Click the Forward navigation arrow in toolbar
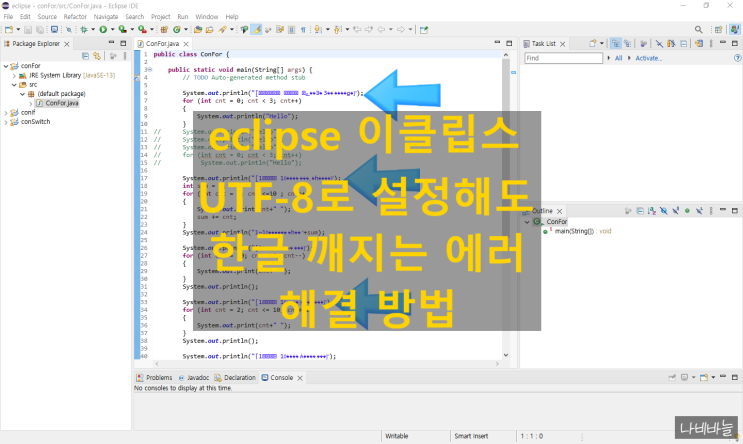The width and height of the screenshot is (743, 444). (x=401, y=29)
